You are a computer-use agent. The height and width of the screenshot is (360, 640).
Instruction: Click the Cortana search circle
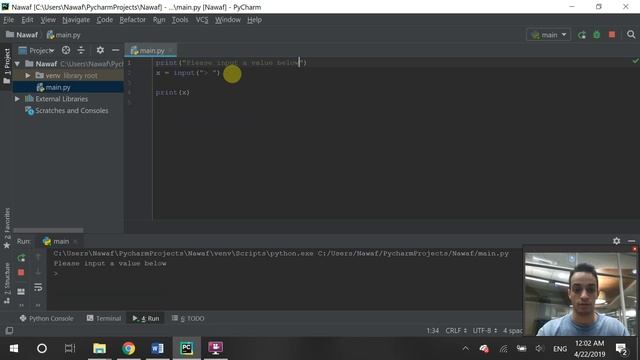coord(42,349)
